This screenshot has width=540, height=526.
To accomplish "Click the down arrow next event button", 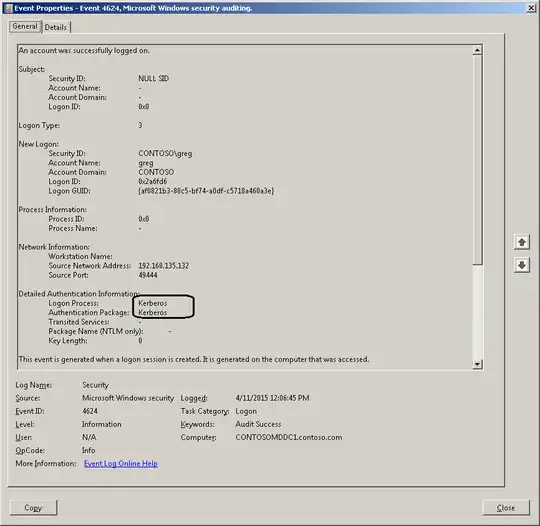I will click(x=522, y=265).
